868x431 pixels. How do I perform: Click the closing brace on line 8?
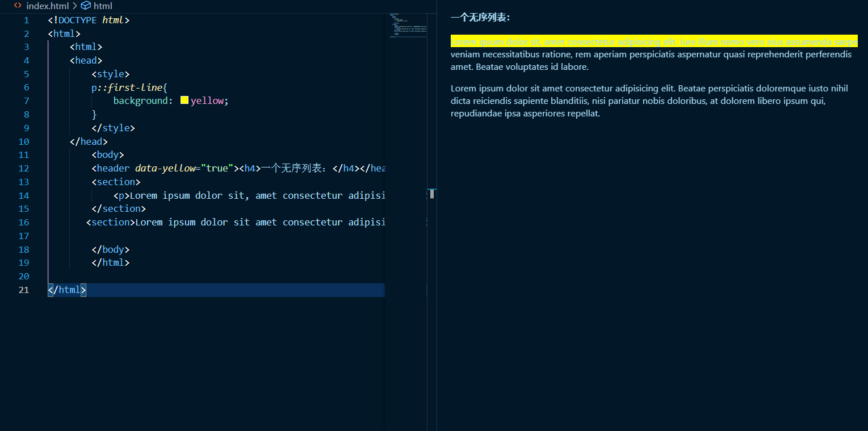94,115
